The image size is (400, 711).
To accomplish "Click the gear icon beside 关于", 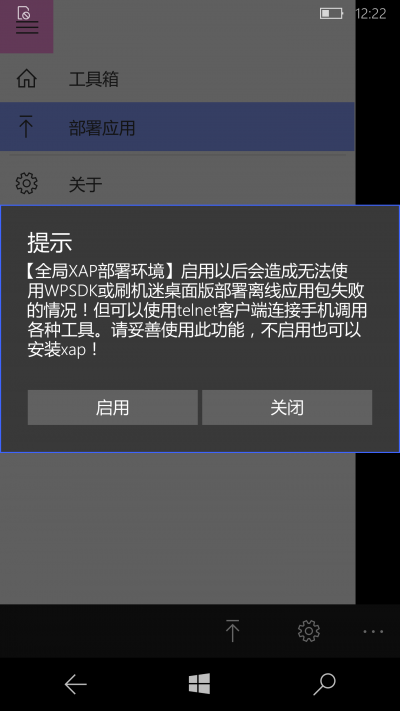I will [x=27, y=183].
